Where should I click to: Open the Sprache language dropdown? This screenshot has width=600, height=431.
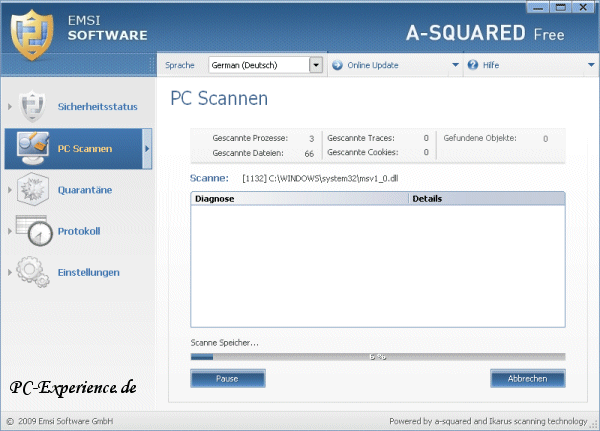316,65
